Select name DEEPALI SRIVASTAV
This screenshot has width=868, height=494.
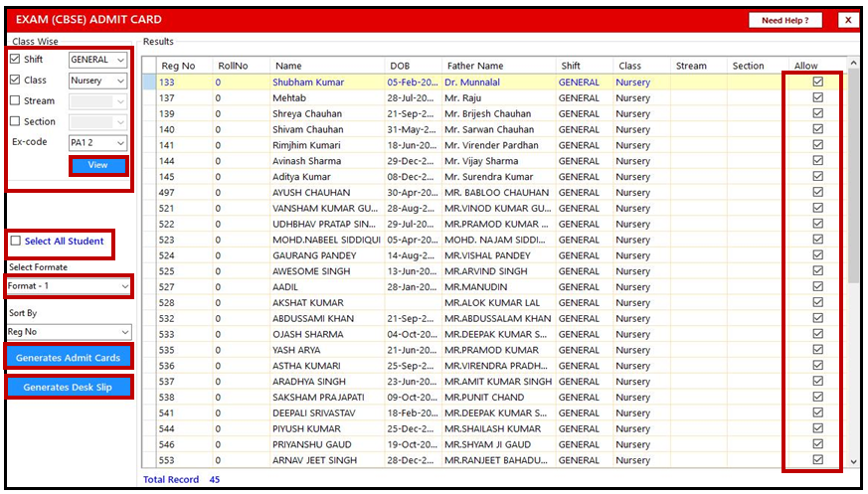point(314,412)
